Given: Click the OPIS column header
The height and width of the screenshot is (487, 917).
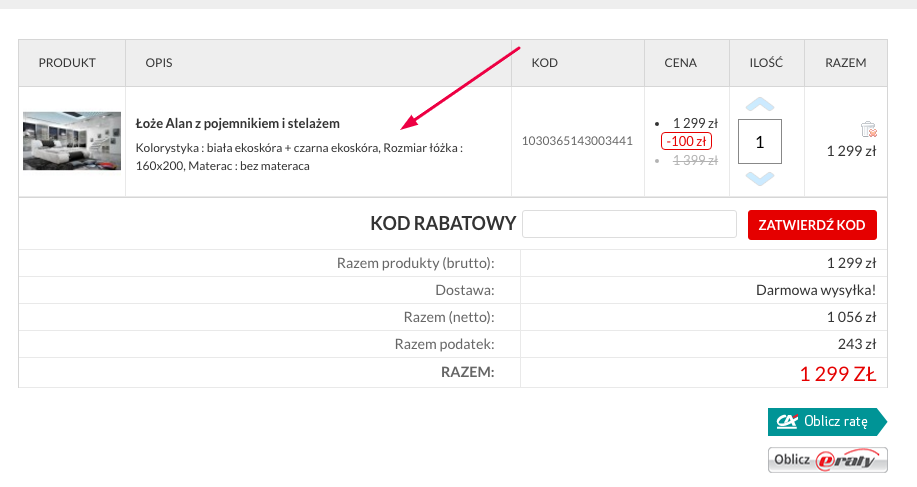Looking at the screenshot, I should (x=159, y=63).
